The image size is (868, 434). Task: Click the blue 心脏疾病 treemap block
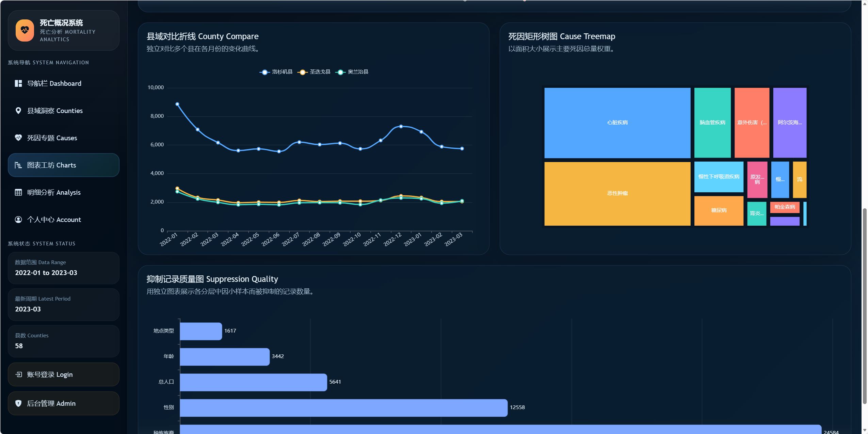pyautogui.click(x=617, y=123)
